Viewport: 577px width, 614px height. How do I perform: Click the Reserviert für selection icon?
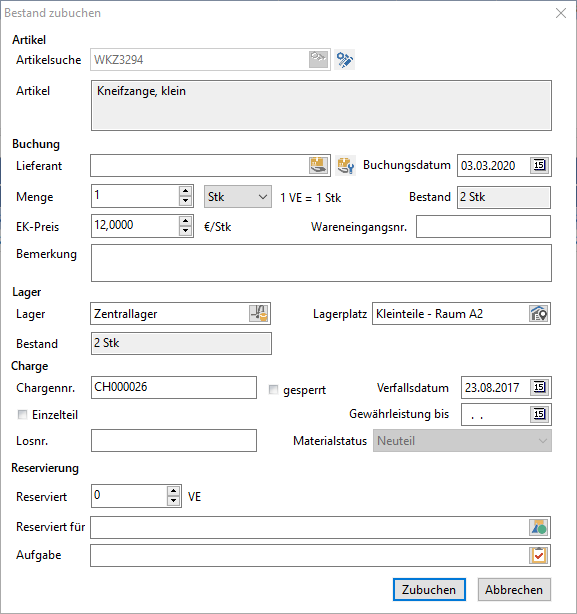point(539,527)
